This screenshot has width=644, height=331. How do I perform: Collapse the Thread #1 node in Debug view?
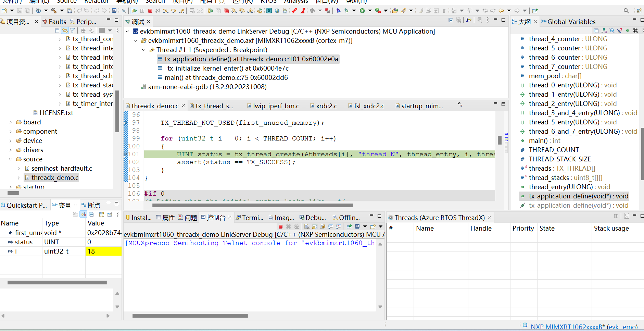(x=144, y=50)
